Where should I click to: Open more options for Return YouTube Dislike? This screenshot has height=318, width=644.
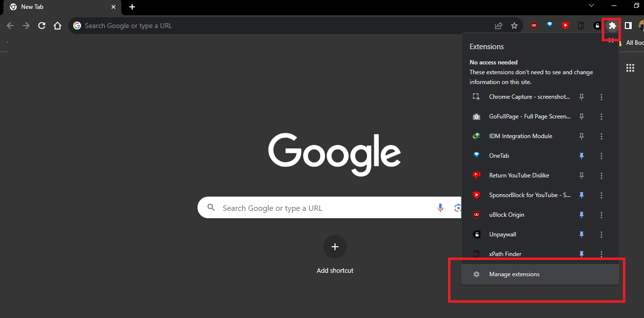[x=601, y=175]
